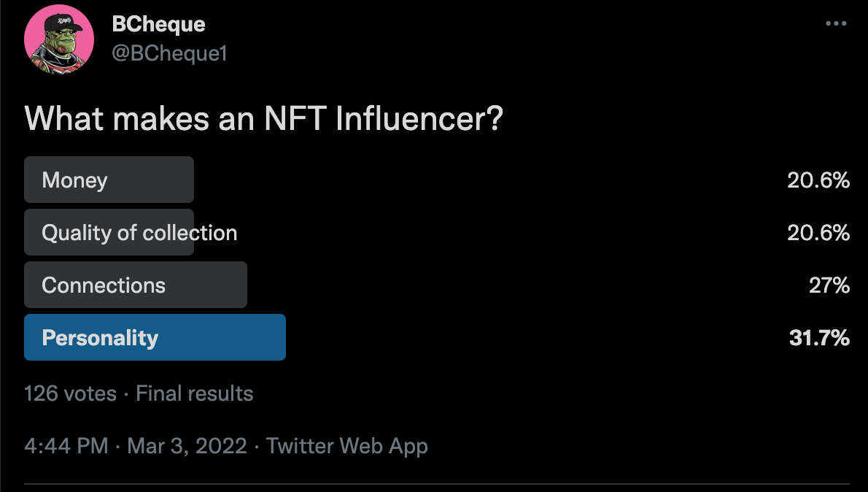This screenshot has width=868, height=492.
Task: Click the Personality option label text
Action: (x=100, y=337)
